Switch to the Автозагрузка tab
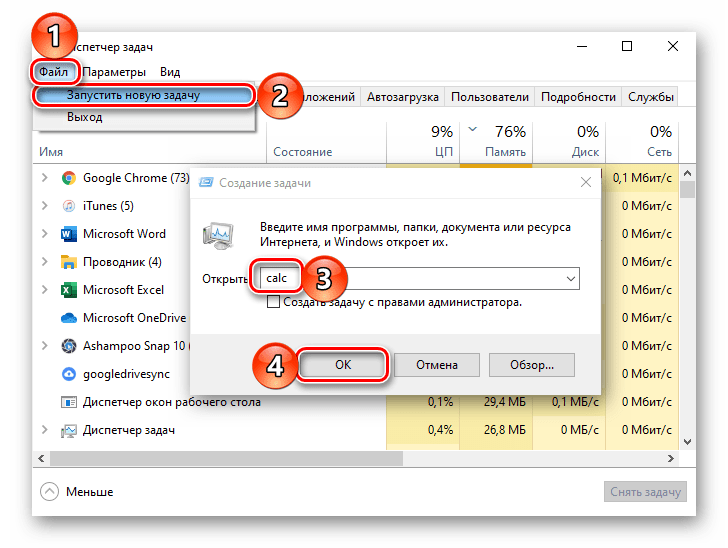Screen dimensions: 728x548 (403, 97)
